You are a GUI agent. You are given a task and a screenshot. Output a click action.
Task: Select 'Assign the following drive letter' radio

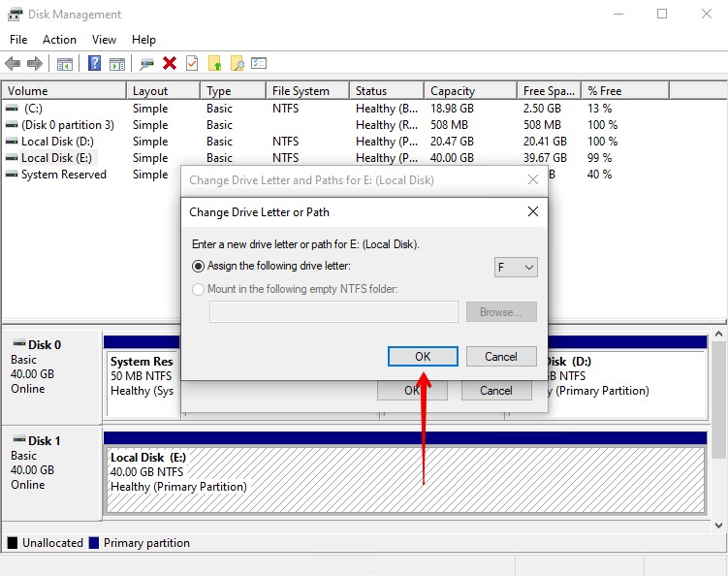199,266
